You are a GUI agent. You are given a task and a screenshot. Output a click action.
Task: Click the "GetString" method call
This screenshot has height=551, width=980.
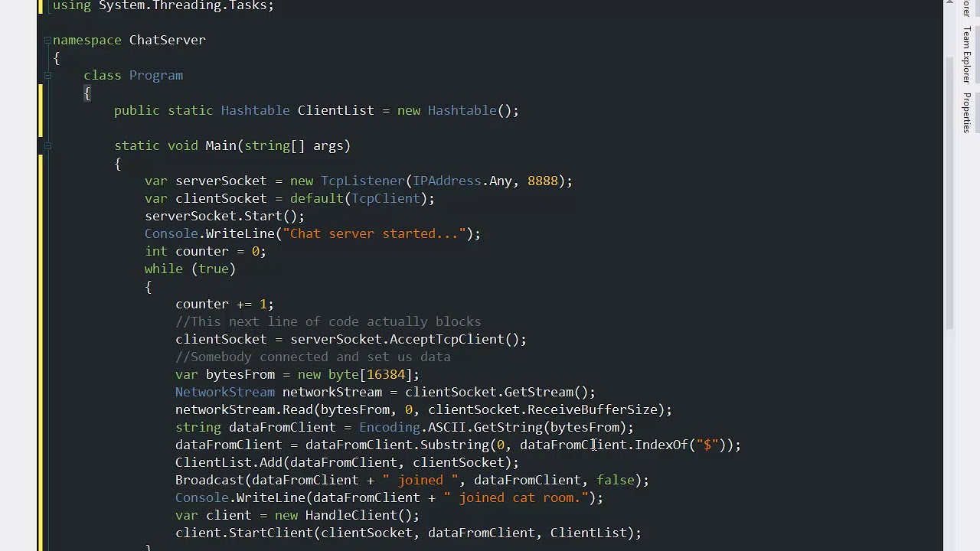508,427
